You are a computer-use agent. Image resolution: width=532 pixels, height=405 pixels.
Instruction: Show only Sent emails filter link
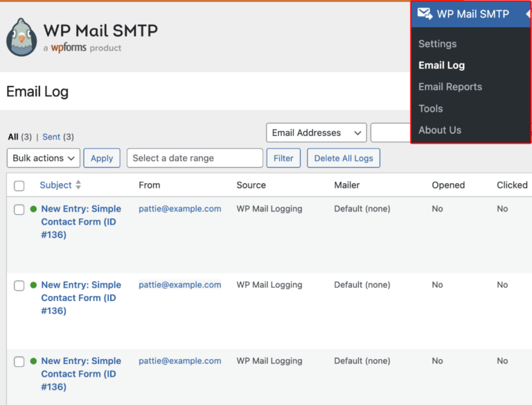pos(51,137)
